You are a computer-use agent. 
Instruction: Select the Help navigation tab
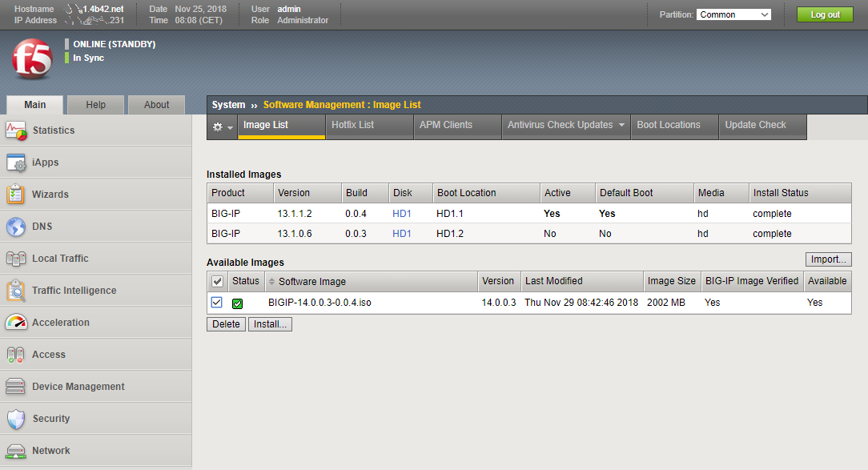[x=96, y=105]
